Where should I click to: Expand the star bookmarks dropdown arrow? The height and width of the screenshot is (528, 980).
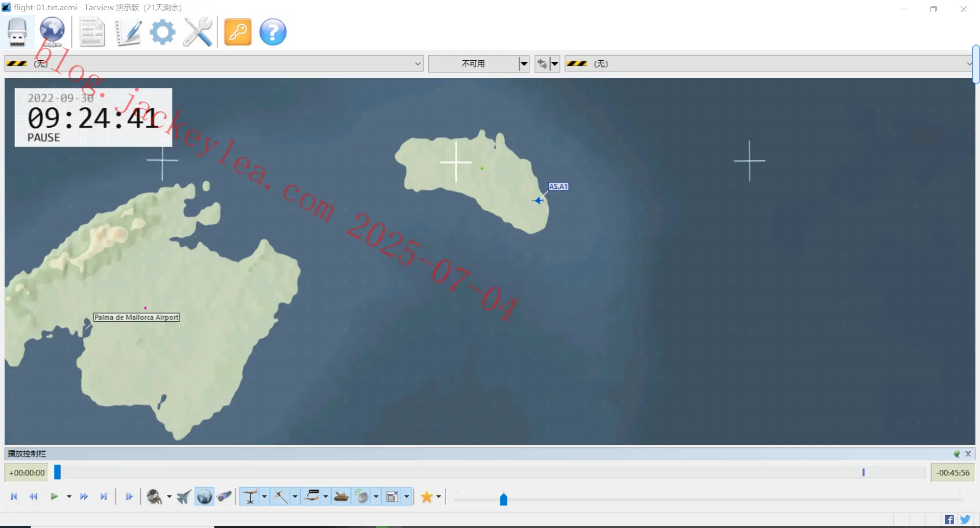click(438, 497)
